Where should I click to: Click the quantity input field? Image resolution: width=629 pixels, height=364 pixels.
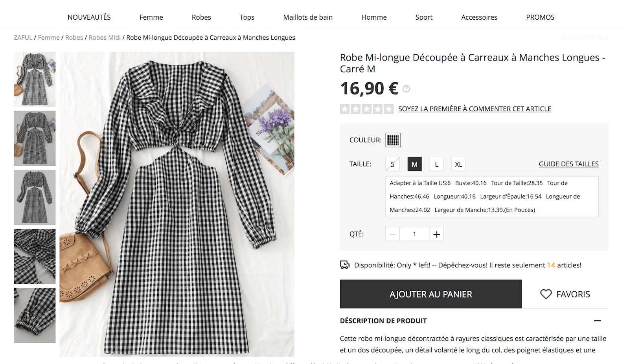click(414, 234)
